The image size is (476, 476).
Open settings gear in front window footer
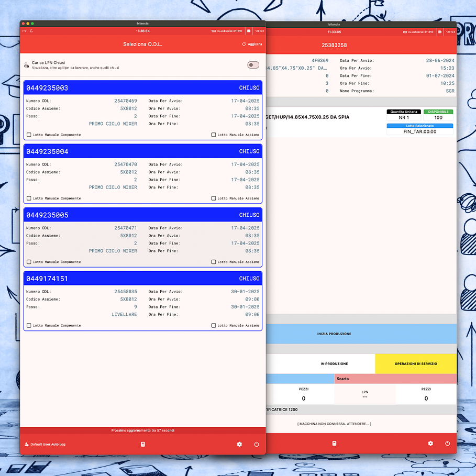pyautogui.click(x=239, y=444)
